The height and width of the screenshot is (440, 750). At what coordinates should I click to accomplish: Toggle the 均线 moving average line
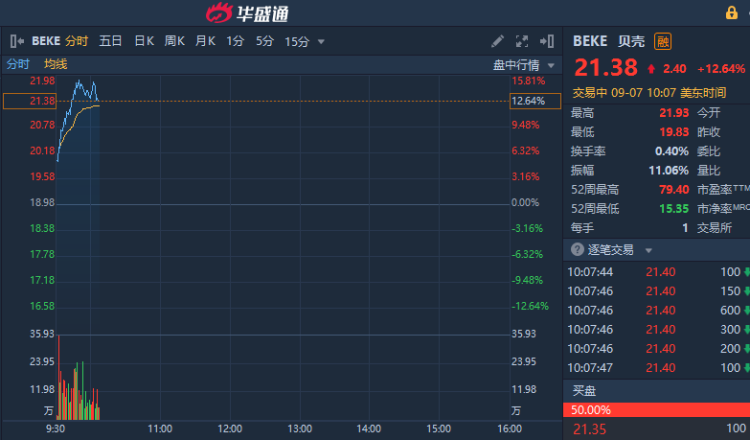click(56, 64)
